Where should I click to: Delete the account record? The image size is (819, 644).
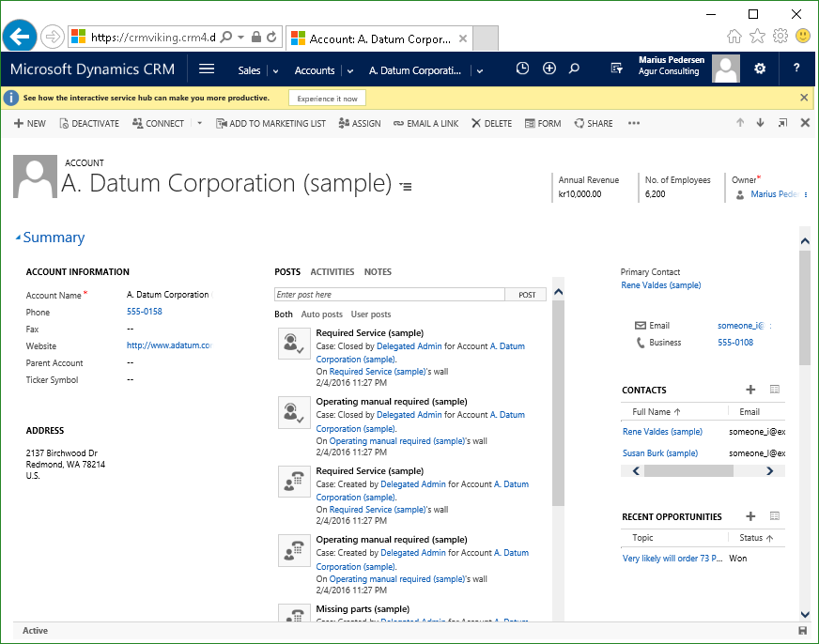pyautogui.click(x=491, y=123)
